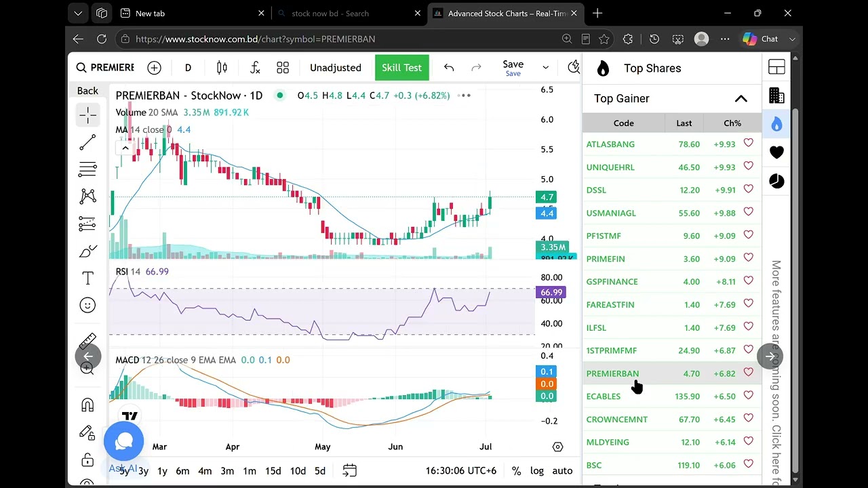This screenshot has width=868, height=488.
Task: Toggle lock all drawings
Action: tap(87, 460)
